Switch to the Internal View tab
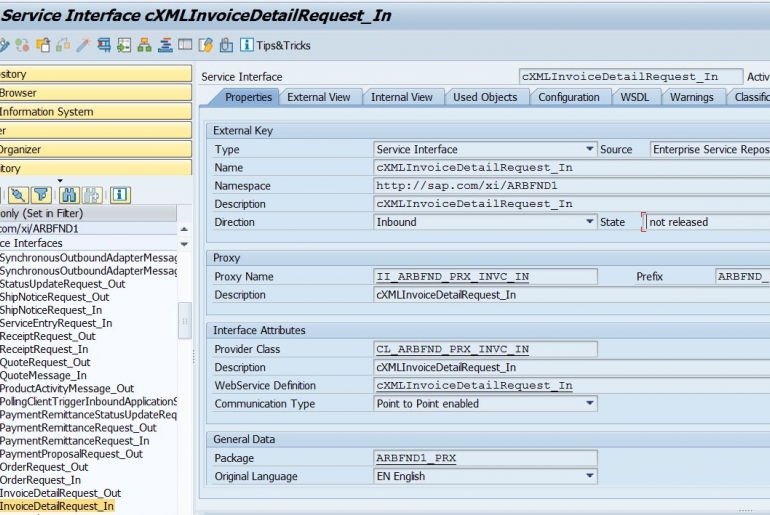770x515 pixels. tap(402, 97)
